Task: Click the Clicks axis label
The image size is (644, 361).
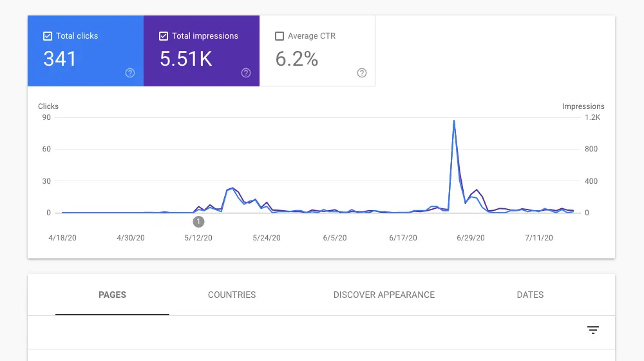Action: [x=48, y=106]
